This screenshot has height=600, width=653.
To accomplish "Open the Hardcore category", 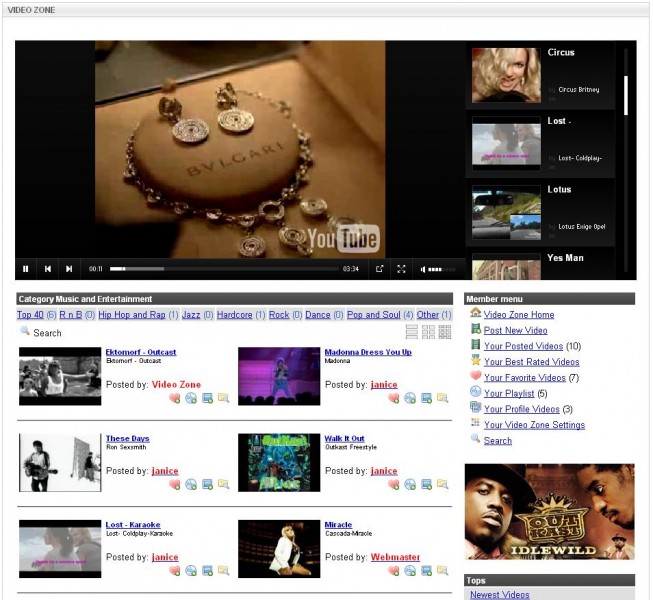I will tap(234, 315).
